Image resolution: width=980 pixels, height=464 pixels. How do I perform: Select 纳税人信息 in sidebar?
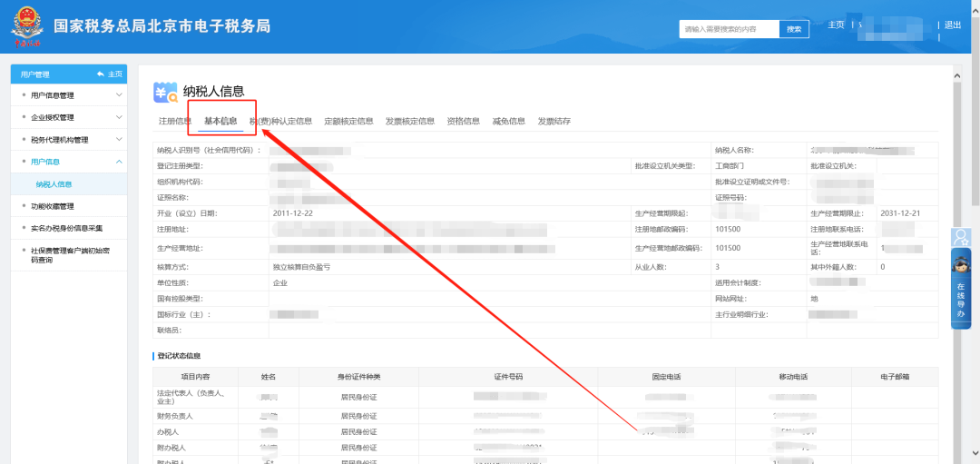click(x=54, y=184)
